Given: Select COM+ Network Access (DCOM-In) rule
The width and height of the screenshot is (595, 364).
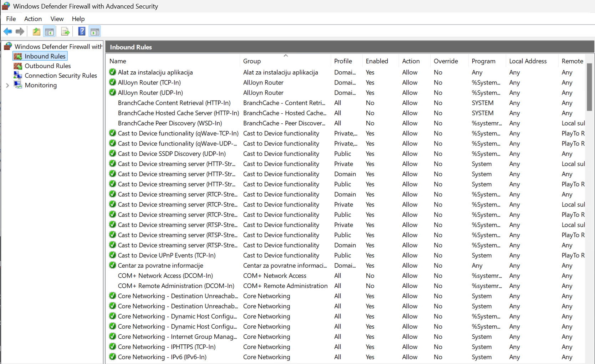Looking at the screenshot, I should 165,276.
